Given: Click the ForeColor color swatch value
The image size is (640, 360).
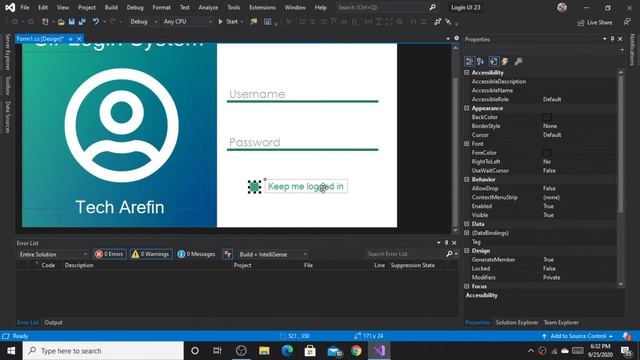Looking at the screenshot, I should click(x=547, y=153).
